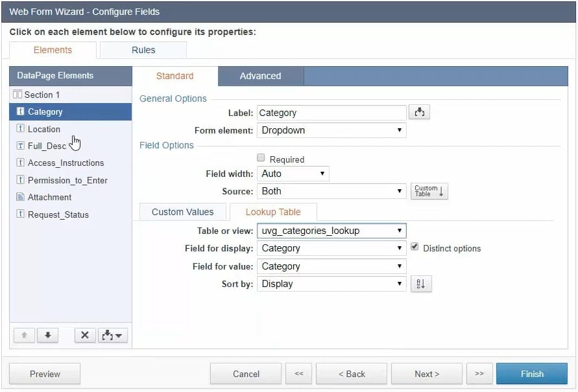This screenshot has width=578, height=392.
Task: Click the Custom Table button next to Source
Action: [x=429, y=191]
